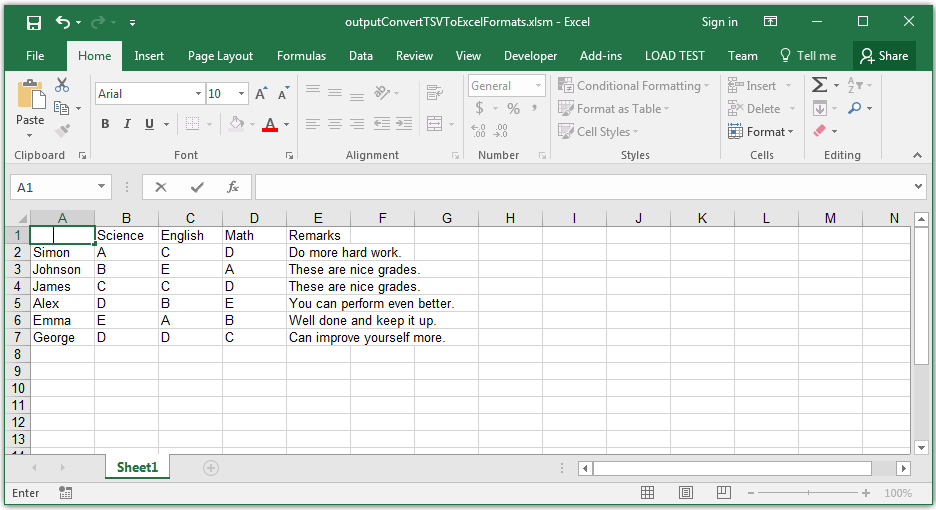Switch to the Insert tab

pyautogui.click(x=149, y=56)
